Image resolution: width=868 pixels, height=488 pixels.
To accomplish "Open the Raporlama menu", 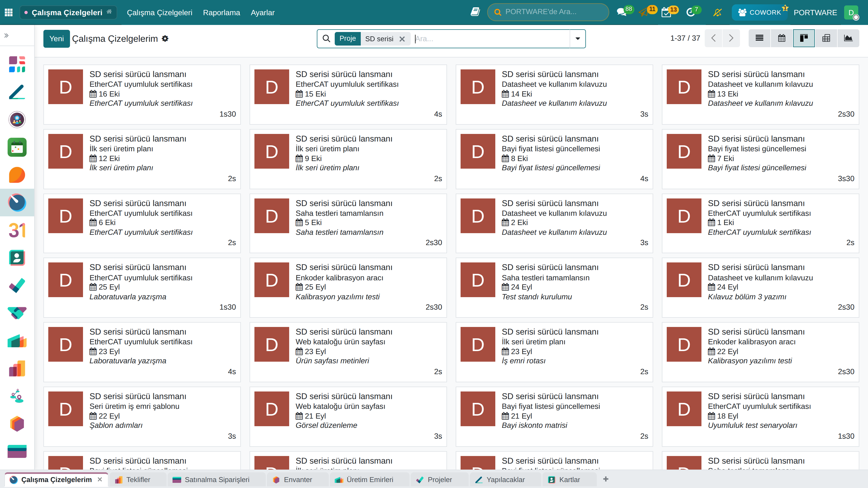I will click(x=221, y=12).
